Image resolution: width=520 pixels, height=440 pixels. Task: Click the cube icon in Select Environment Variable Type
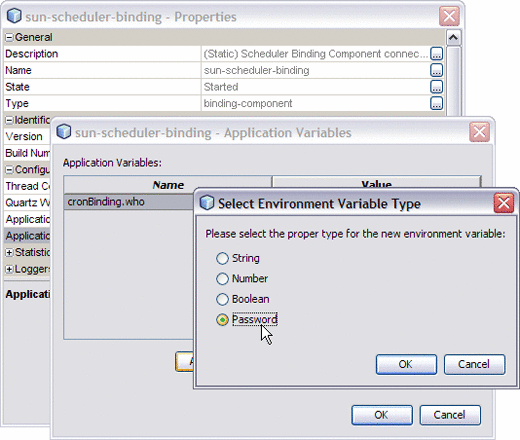(207, 202)
